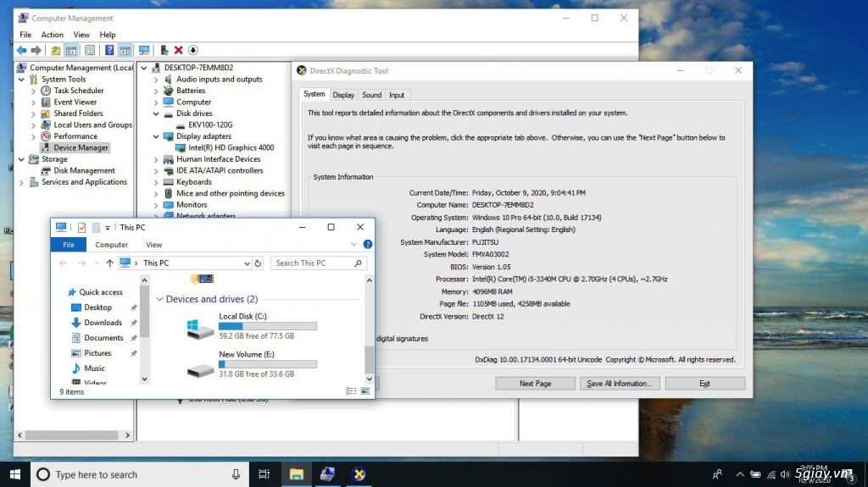Open the address bar history dropdown
Viewport: 868px width, 487px height.
[x=247, y=263]
